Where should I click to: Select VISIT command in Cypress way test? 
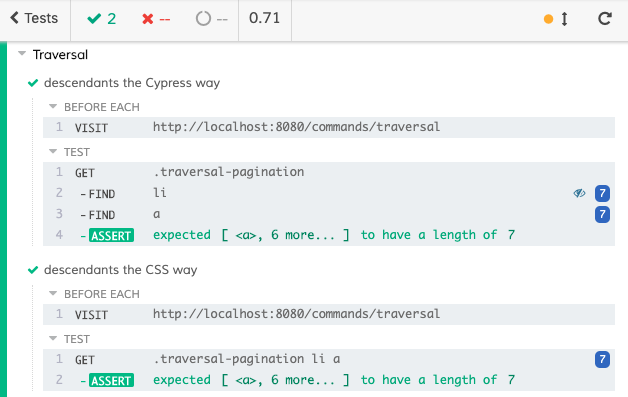[x=329, y=127]
